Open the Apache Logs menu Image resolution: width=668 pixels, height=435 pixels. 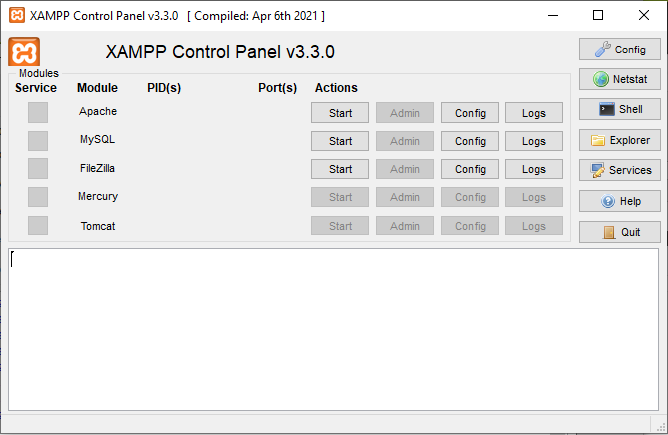point(534,113)
